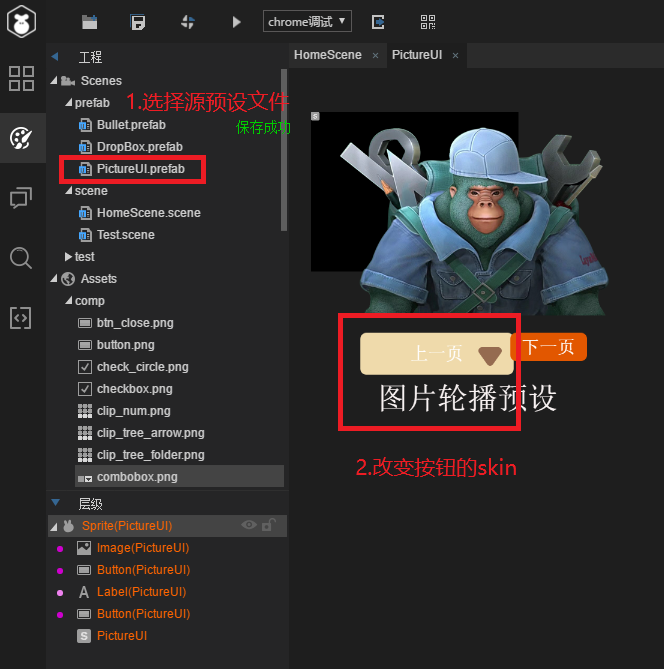Screen dimensions: 664x669
Task: Expand the test folder
Action: coord(68,256)
